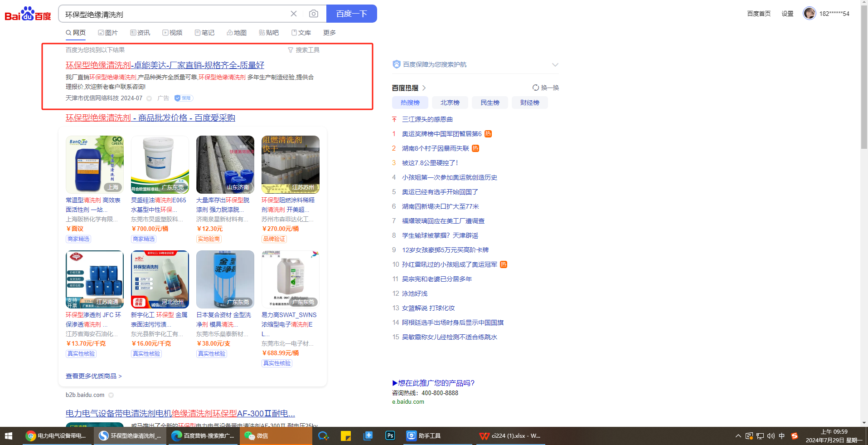Click the small icon beside 天津市优信网络科技 2024-07
The height and width of the screenshot is (445, 868).
(149, 98)
